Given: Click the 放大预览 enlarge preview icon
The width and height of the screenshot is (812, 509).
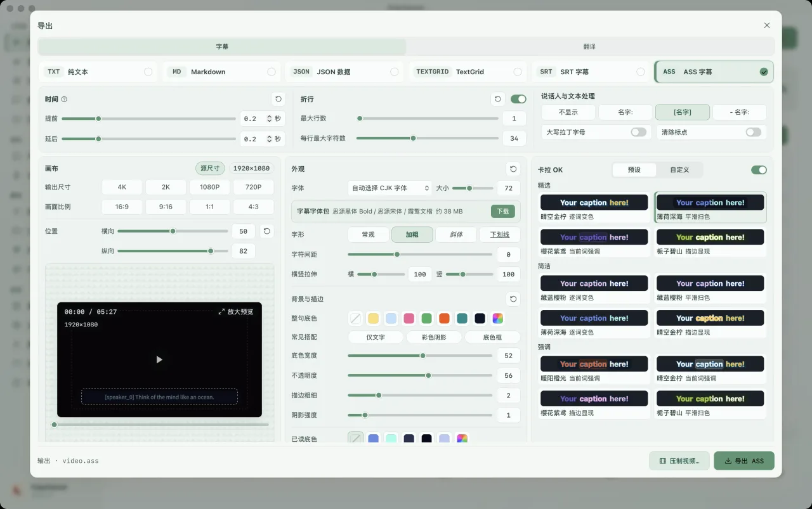Looking at the screenshot, I should tap(221, 312).
